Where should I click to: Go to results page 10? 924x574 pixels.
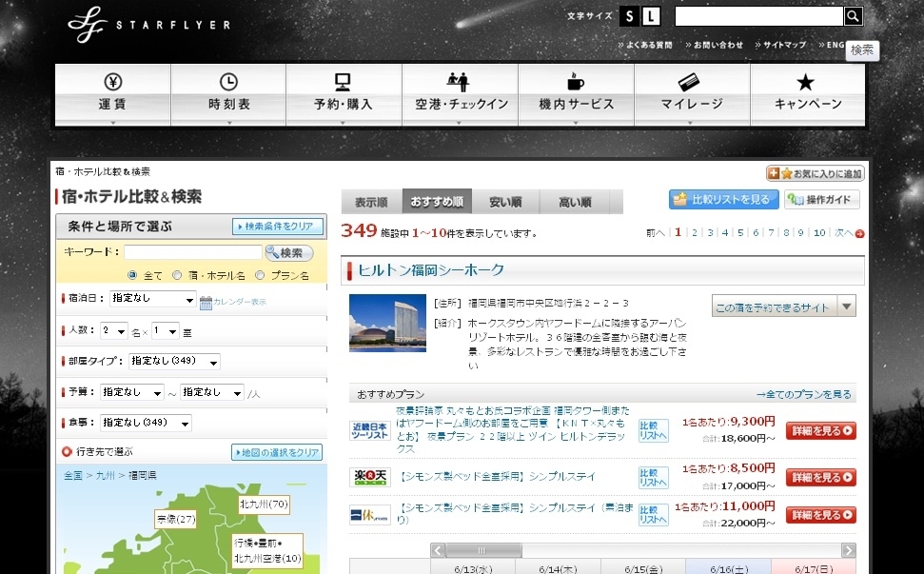[819, 233]
